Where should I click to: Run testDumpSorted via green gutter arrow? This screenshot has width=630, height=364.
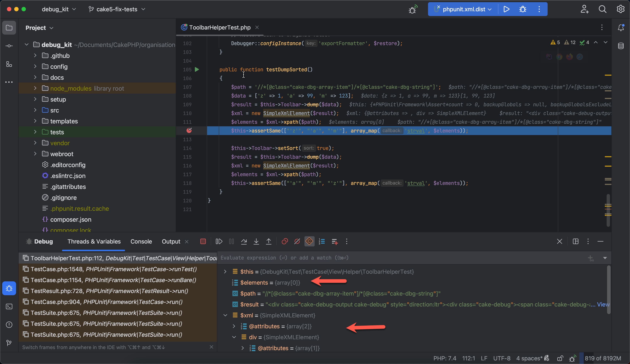coord(197,70)
